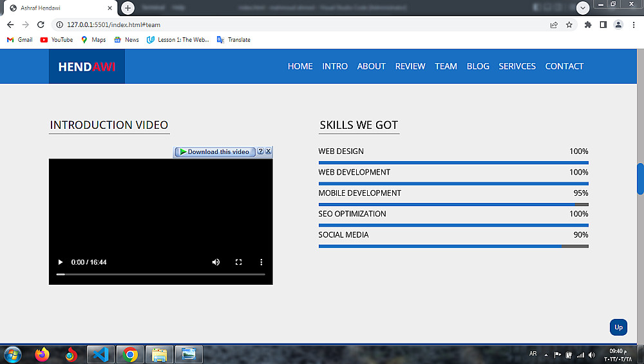Click the address bar URL
Screen dimensions: 644x364
click(x=114, y=24)
